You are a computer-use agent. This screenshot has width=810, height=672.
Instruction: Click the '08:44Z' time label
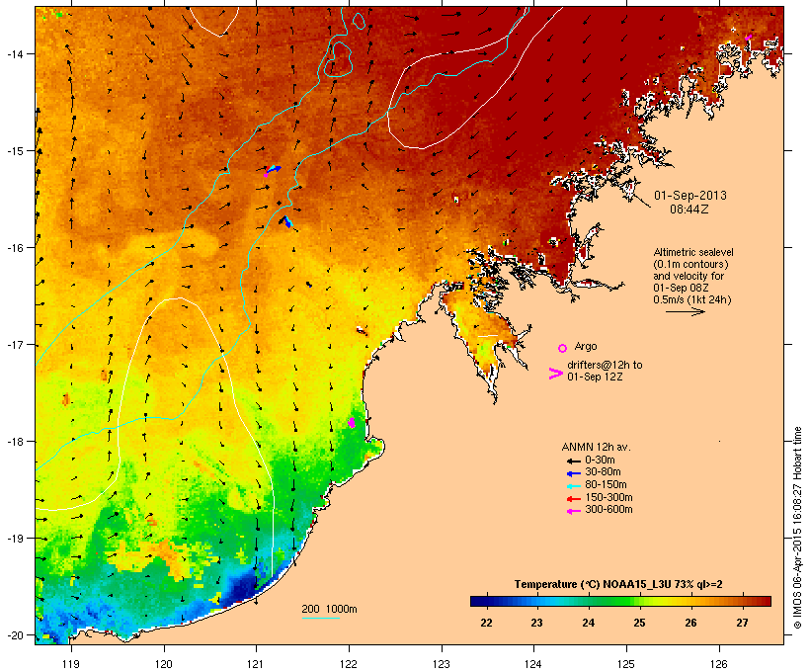pyautogui.click(x=689, y=210)
